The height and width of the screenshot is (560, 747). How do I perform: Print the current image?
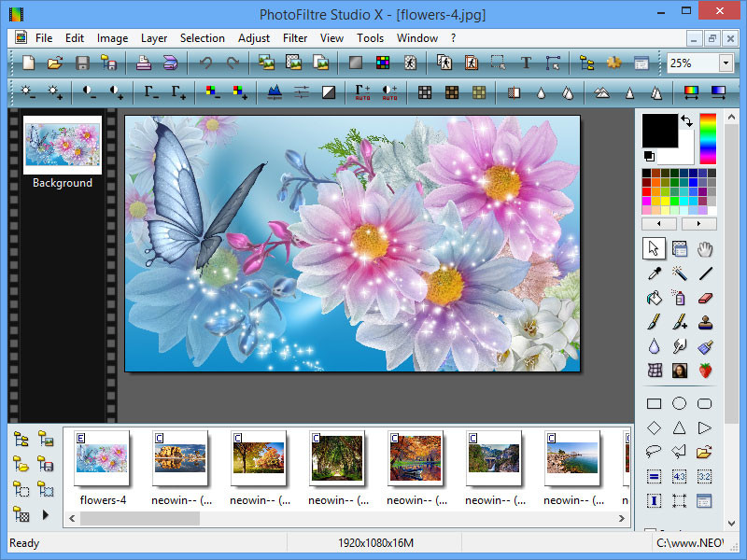click(142, 63)
